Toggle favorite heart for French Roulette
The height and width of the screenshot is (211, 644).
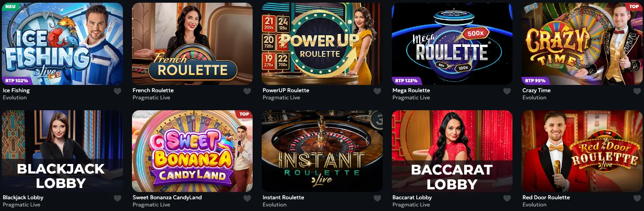click(247, 91)
